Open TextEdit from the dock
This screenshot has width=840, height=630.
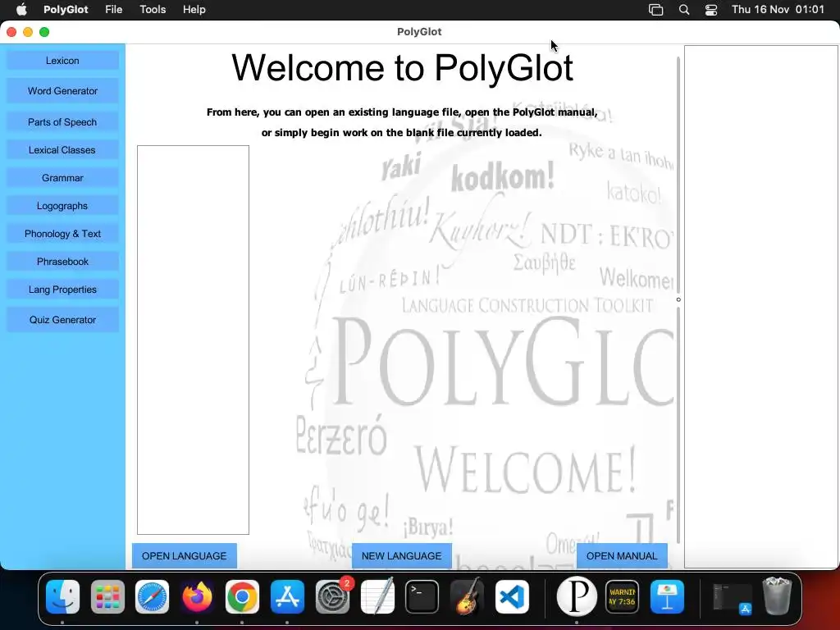377,597
